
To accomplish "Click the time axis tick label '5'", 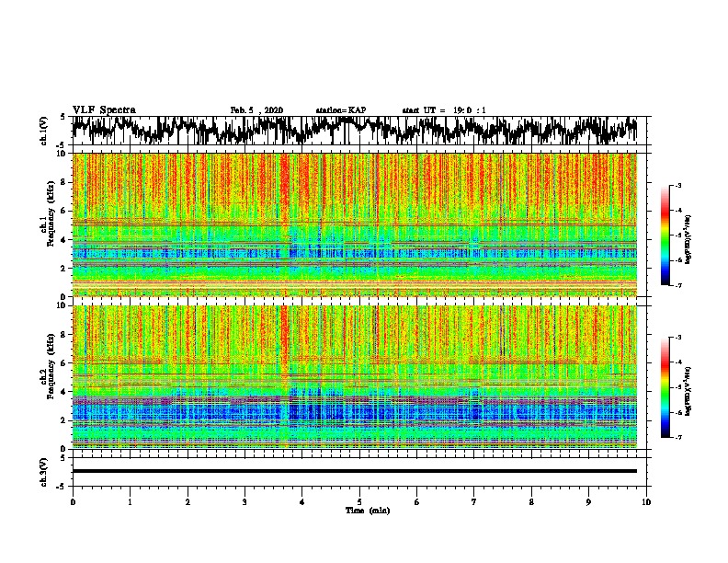I will pos(359,501).
